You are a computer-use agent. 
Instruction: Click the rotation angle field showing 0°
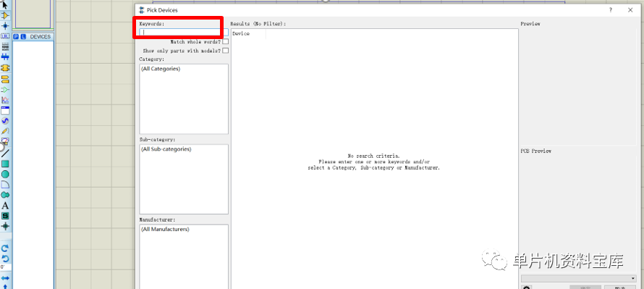[x=5, y=267]
